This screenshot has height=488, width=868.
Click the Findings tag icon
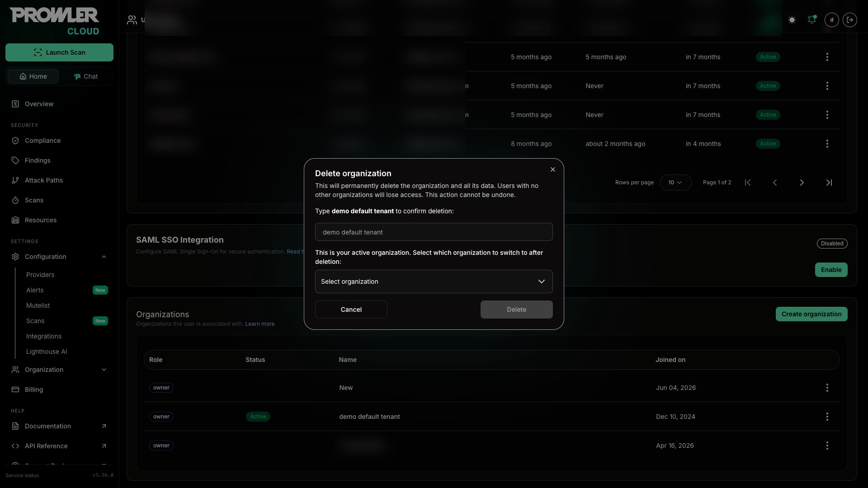tap(15, 160)
